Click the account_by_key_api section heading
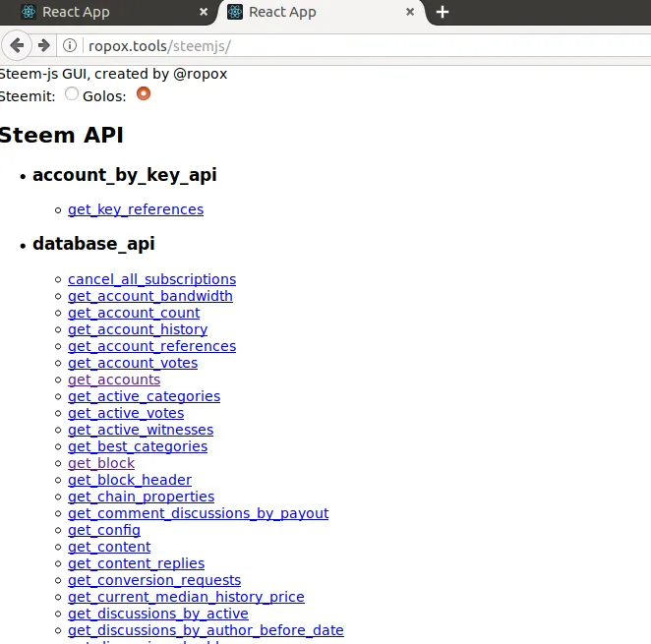 point(125,175)
